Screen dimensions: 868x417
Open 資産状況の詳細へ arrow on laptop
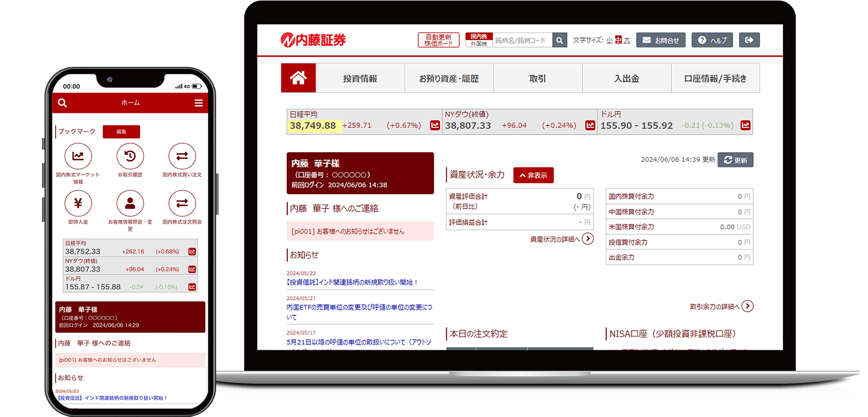(x=588, y=239)
